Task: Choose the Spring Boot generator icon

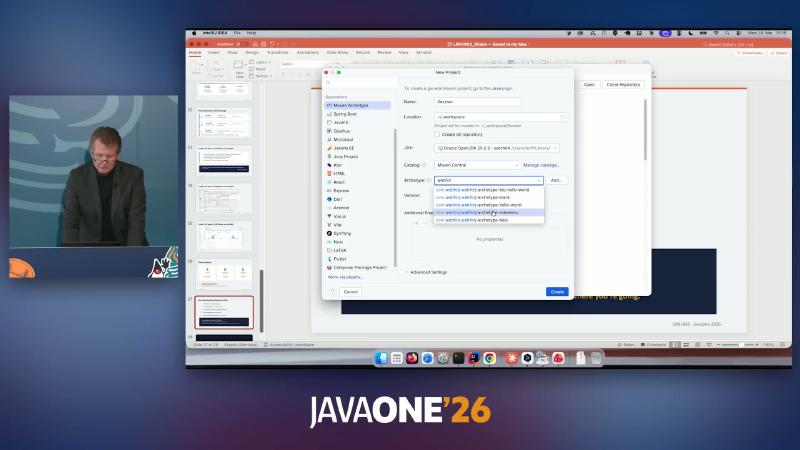Action: tap(329, 114)
